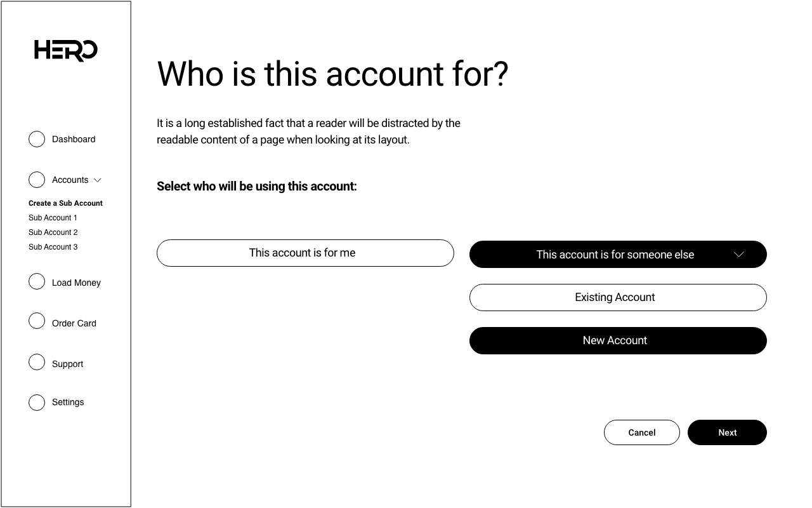Click the Settings circle icon
The width and height of the screenshot is (812, 508).
37,403
